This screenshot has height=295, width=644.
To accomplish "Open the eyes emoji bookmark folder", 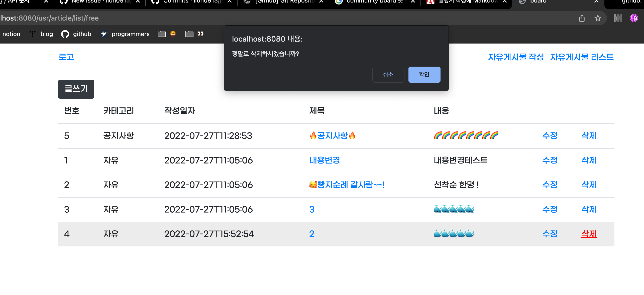I will [194, 34].
